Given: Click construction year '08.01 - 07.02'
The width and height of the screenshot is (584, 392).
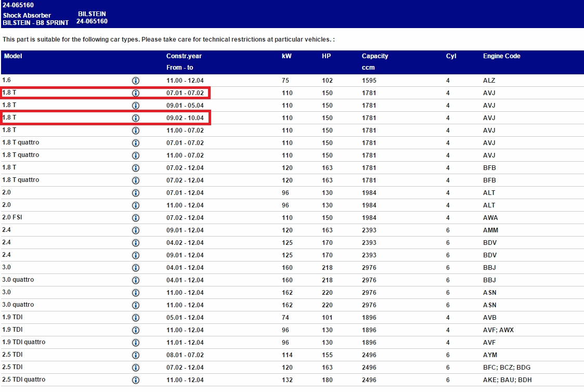Looking at the screenshot, I should (x=185, y=355).
